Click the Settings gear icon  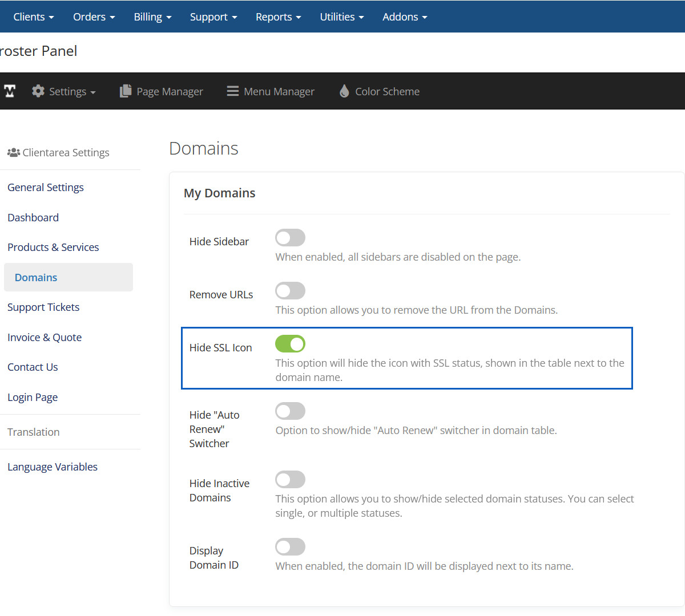point(38,91)
